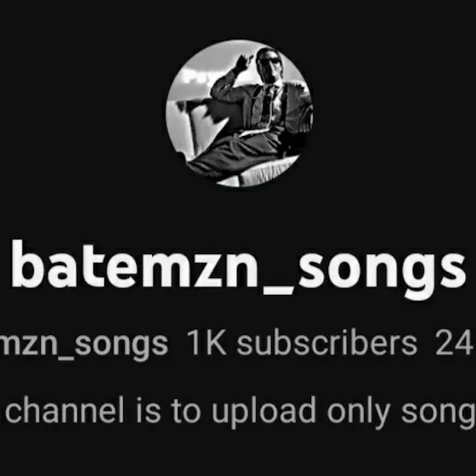Select the mzn_songs channel handle text
The width and height of the screenshot is (476, 476).
pyautogui.click(x=84, y=343)
